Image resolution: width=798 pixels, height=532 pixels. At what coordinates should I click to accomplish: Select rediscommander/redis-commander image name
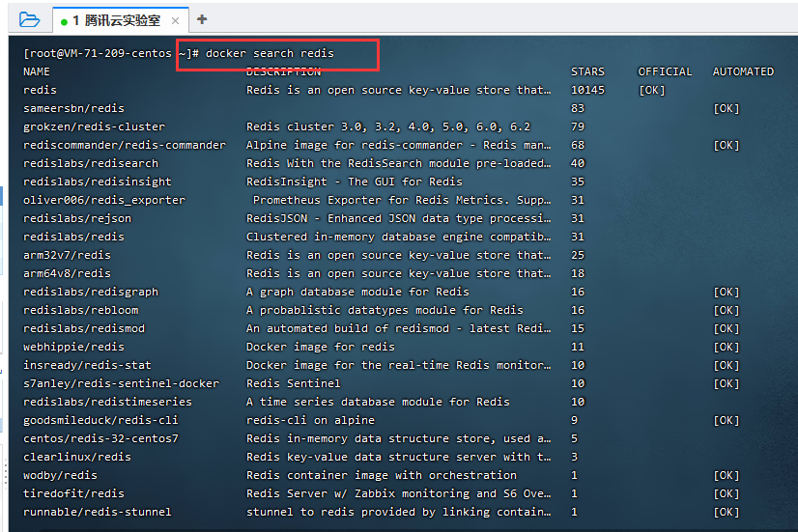(125, 145)
